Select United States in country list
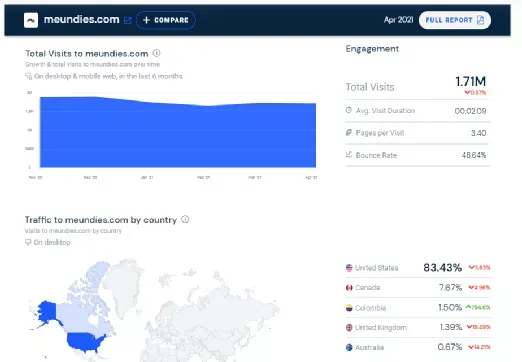This screenshot has height=362, width=522. (418, 268)
